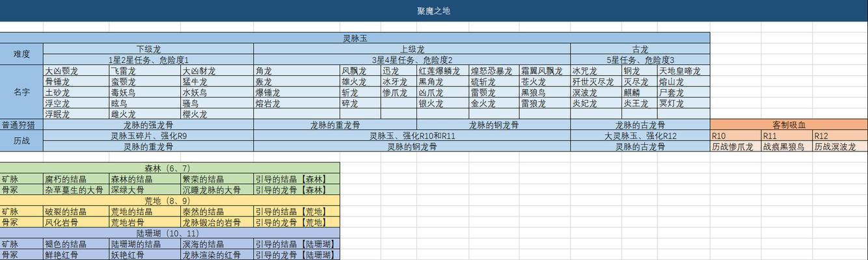Select the cell 毒妖鸟

pyautogui.click(x=145, y=92)
